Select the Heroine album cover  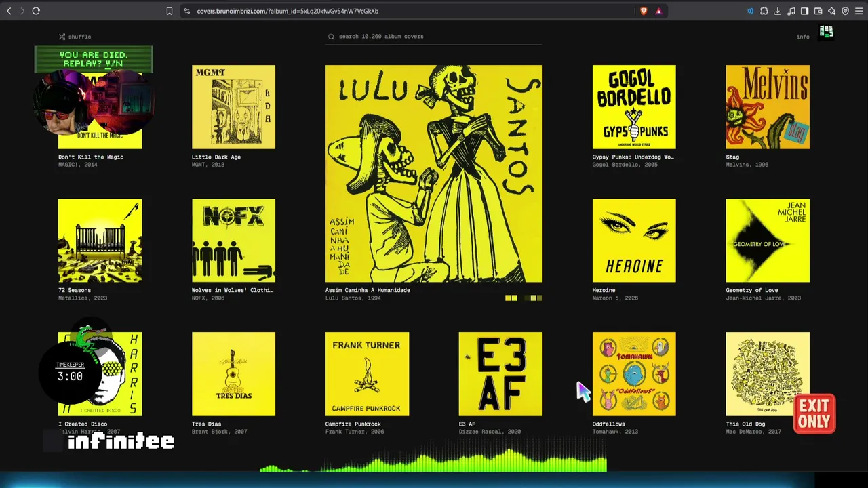[x=634, y=241]
